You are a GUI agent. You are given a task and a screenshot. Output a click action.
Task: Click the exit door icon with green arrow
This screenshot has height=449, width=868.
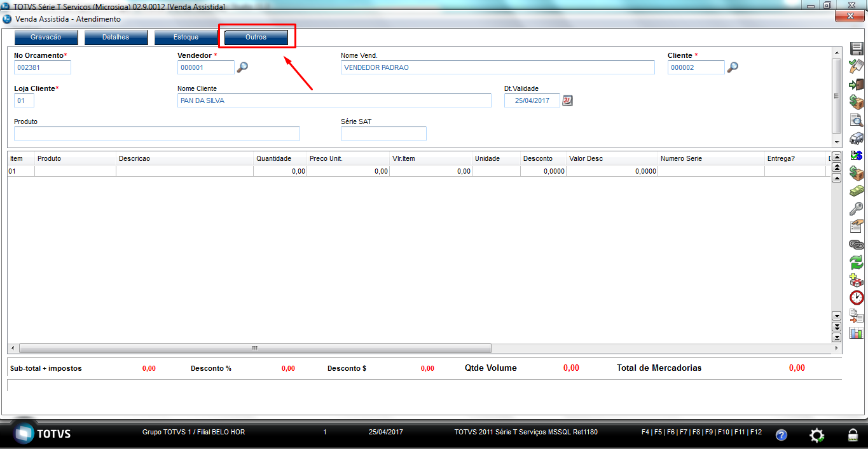857,85
